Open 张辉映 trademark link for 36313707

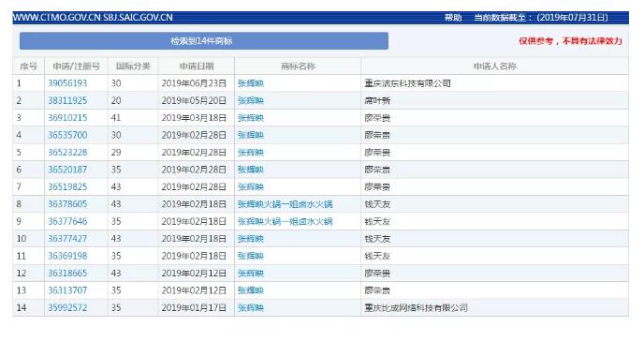[x=251, y=290]
